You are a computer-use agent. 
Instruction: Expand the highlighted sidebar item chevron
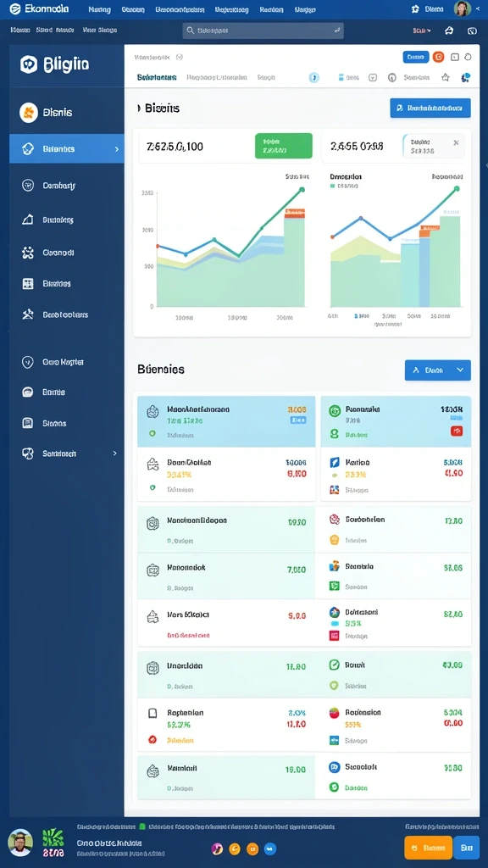(x=116, y=149)
